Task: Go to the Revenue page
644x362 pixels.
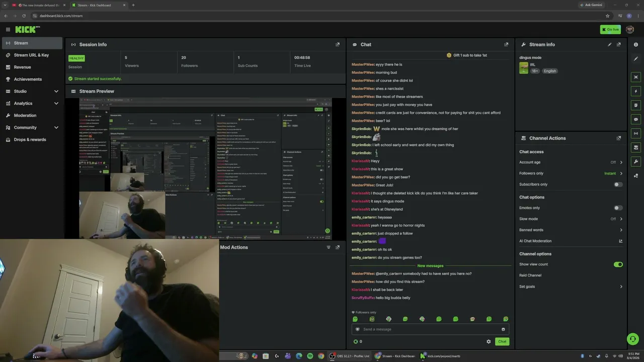Action: point(32,67)
